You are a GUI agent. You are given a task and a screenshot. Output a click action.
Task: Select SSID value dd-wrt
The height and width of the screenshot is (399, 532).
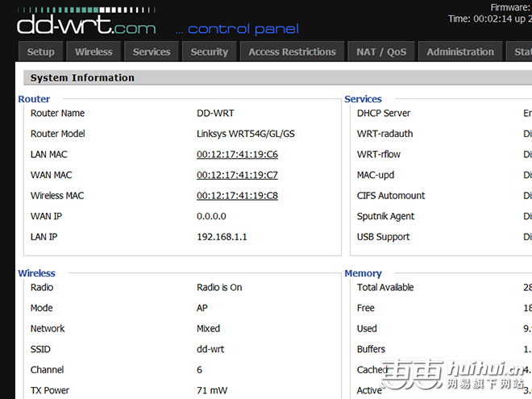pos(210,349)
